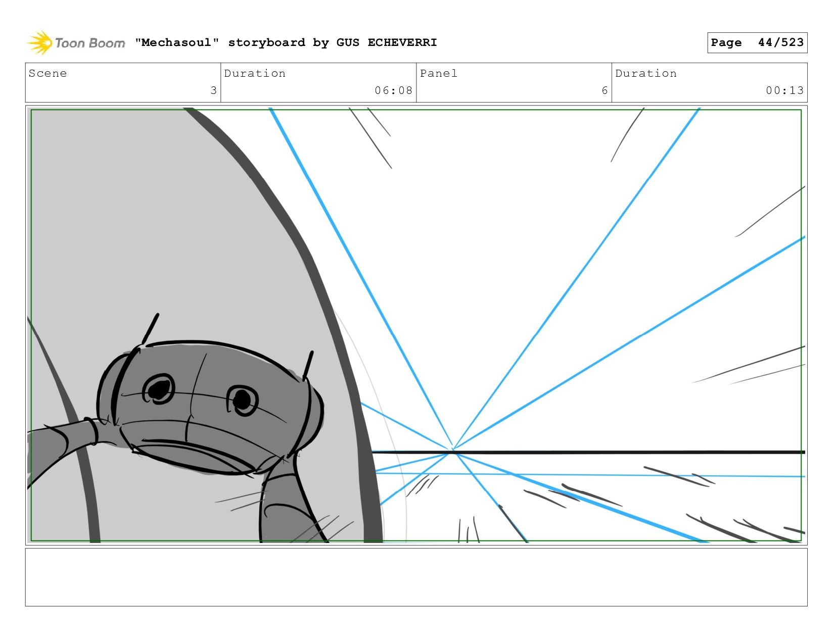Click the Page 44/523 box
The width and height of the screenshot is (834, 644).
coord(757,42)
